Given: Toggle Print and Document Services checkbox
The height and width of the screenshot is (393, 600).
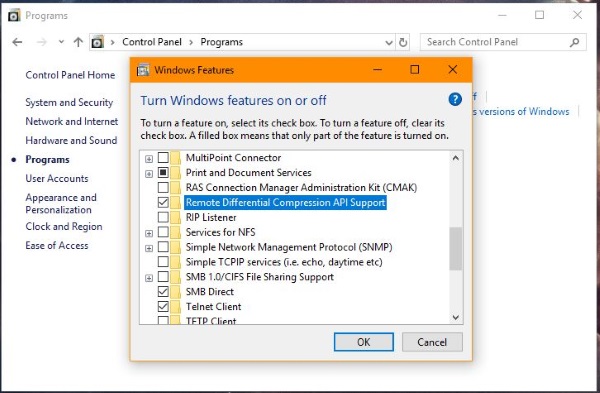Looking at the screenshot, I should 163,173.
